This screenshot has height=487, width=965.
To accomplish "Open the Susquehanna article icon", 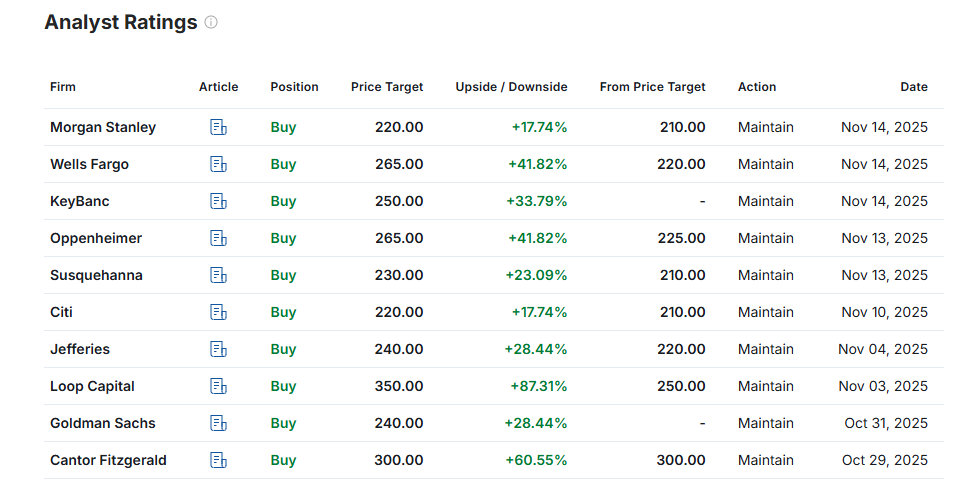I will [x=218, y=275].
